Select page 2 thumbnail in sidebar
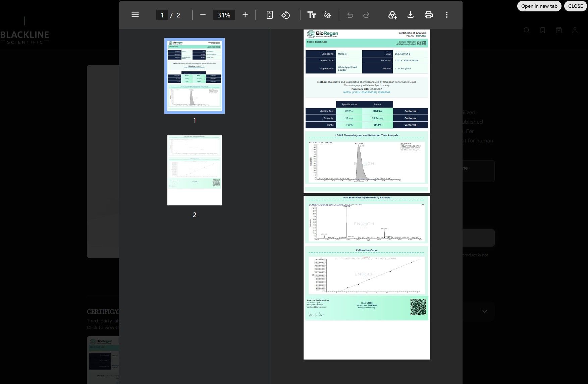 click(x=195, y=170)
